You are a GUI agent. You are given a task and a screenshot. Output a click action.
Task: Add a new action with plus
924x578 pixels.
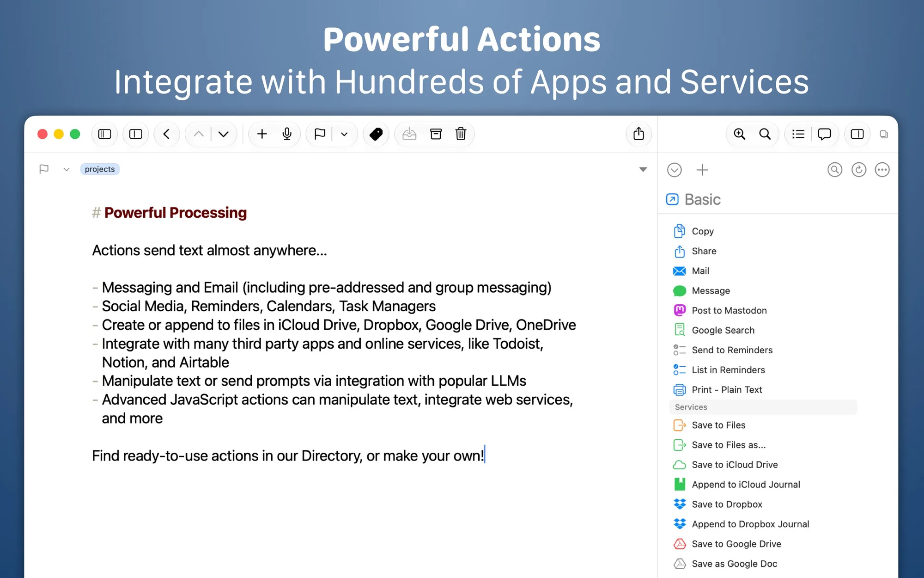click(702, 170)
